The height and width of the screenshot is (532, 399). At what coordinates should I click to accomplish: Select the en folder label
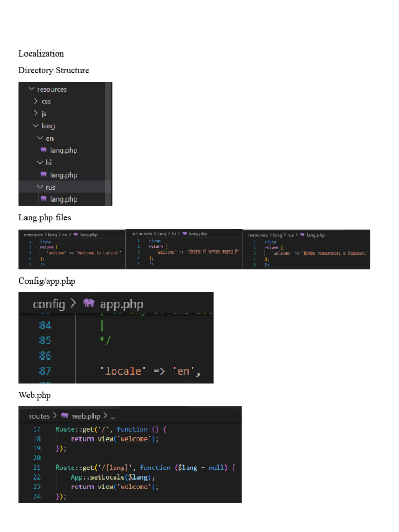click(x=49, y=138)
